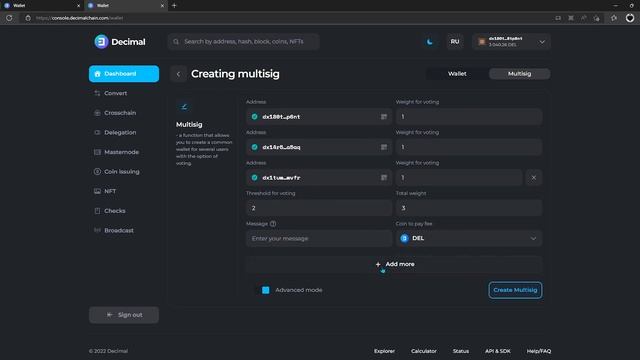This screenshot has width=640, height=360.
Task: Click Create Multisig button
Action: [x=515, y=290]
